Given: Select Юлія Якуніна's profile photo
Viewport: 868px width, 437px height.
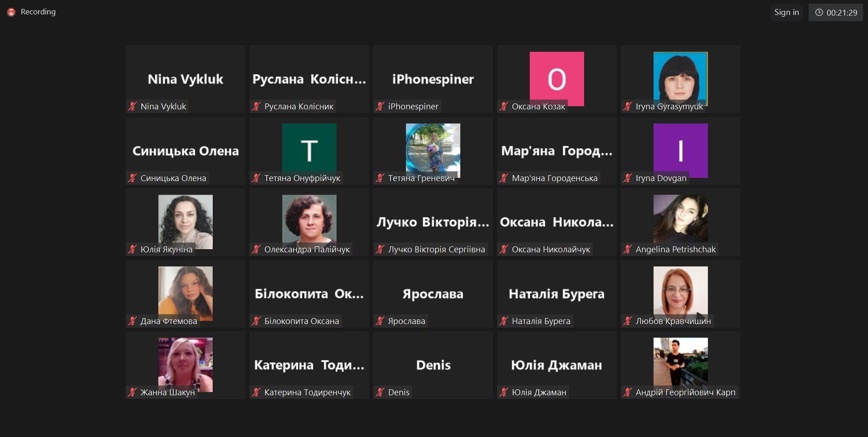Looking at the screenshot, I should (x=185, y=222).
